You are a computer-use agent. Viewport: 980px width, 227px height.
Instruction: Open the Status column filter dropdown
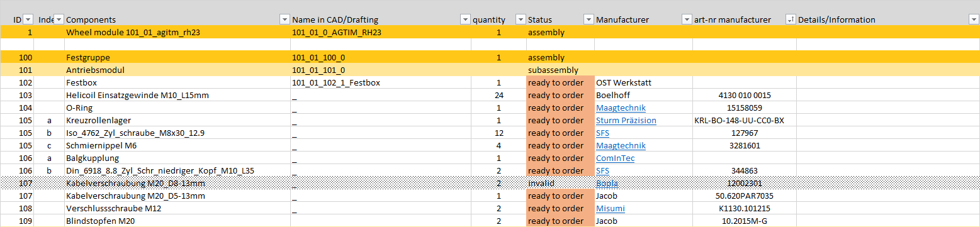(x=589, y=19)
